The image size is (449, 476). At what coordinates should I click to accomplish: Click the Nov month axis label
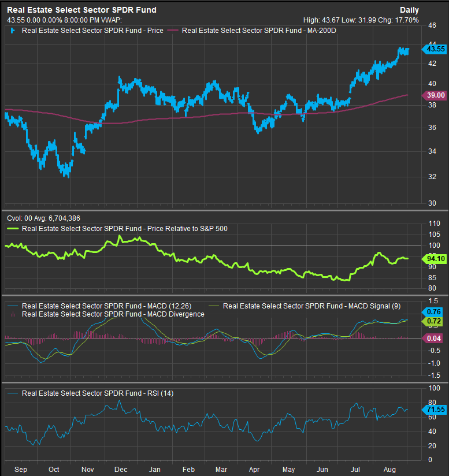tap(88, 469)
